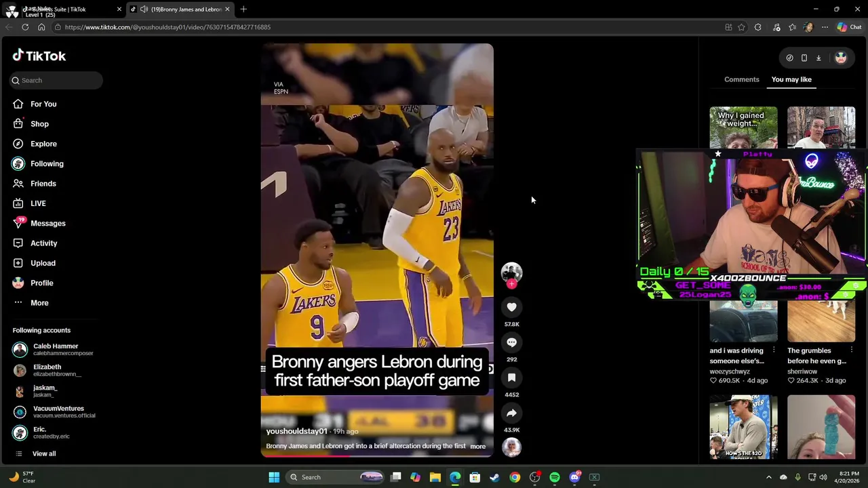Open Copilot Chat button
Screen dimensions: 868x488
849,27
